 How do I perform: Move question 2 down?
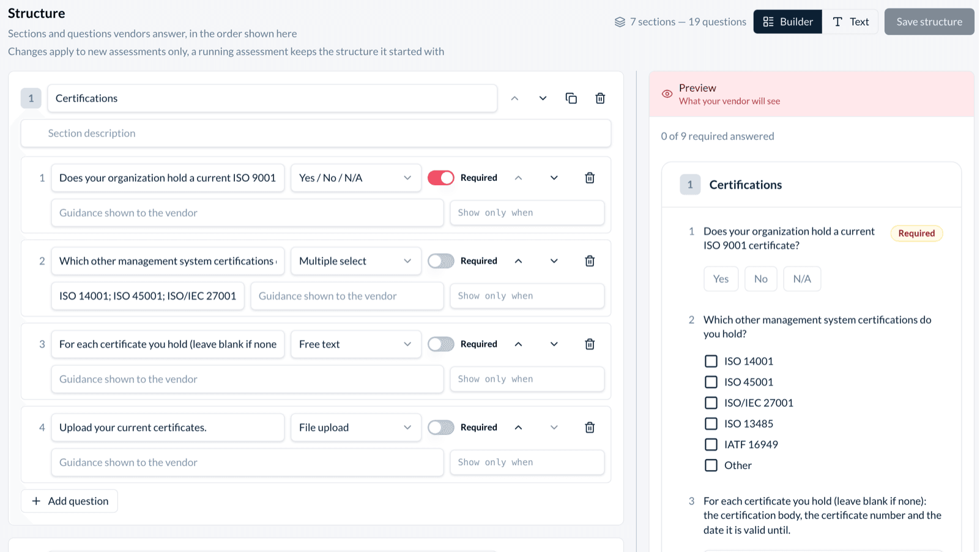point(554,261)
